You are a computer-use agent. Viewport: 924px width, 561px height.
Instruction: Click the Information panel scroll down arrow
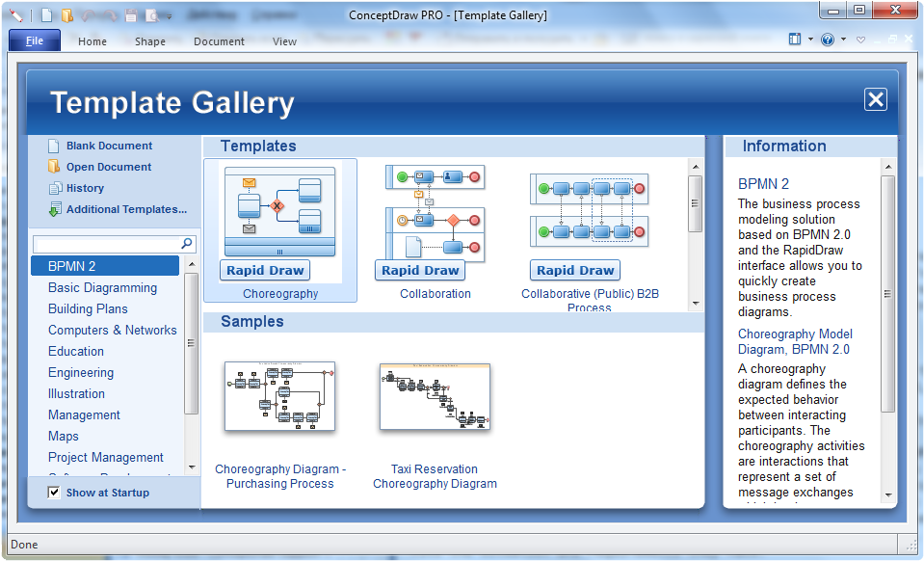tap(888, 495)
